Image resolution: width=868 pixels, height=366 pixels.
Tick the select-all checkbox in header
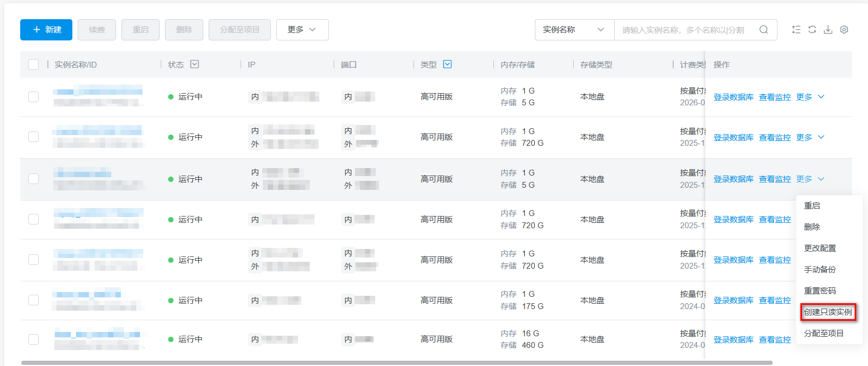click(34, 64)
